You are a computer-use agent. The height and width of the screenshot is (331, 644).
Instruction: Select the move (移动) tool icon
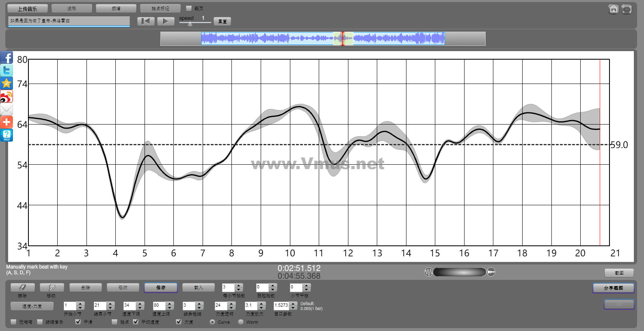pyautogui.click(x=52, y=288)
